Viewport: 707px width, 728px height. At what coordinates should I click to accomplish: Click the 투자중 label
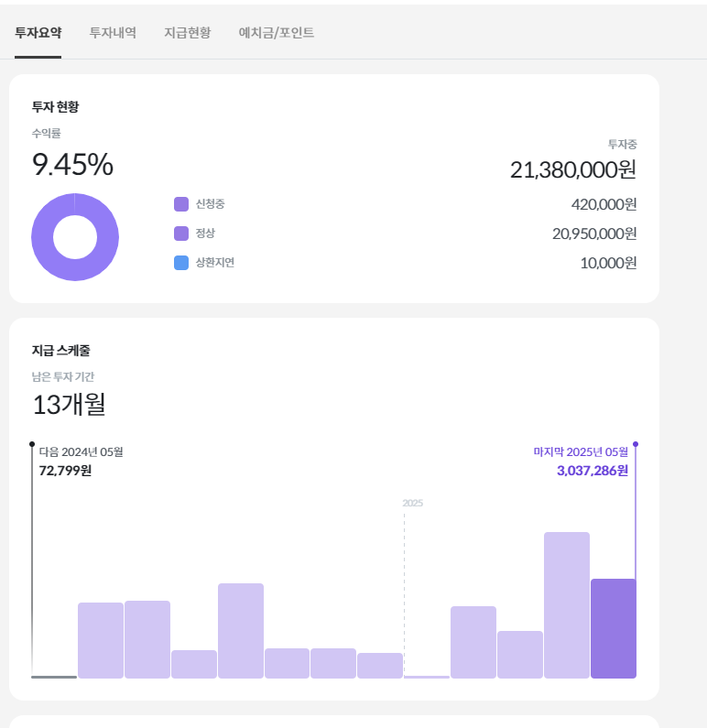(x=623, y=145)
